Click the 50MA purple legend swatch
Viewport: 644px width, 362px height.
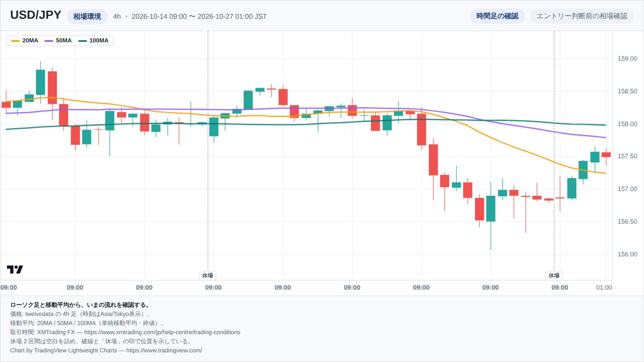tap(49, 41)
